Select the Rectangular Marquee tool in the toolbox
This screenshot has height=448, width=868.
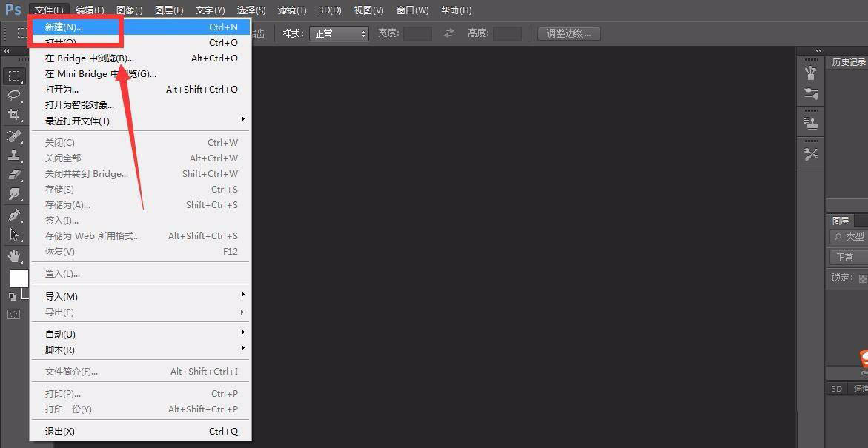click(x=14, y=76)
